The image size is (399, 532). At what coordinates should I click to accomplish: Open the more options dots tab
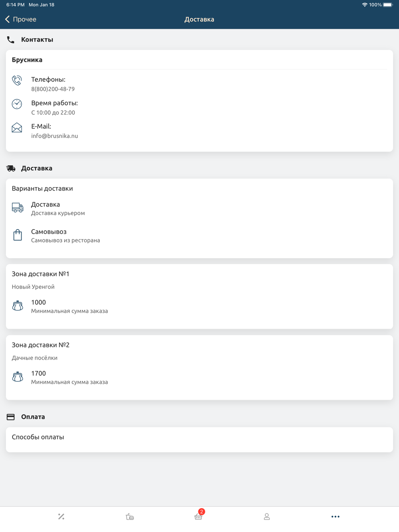click(x=335, y=516)
